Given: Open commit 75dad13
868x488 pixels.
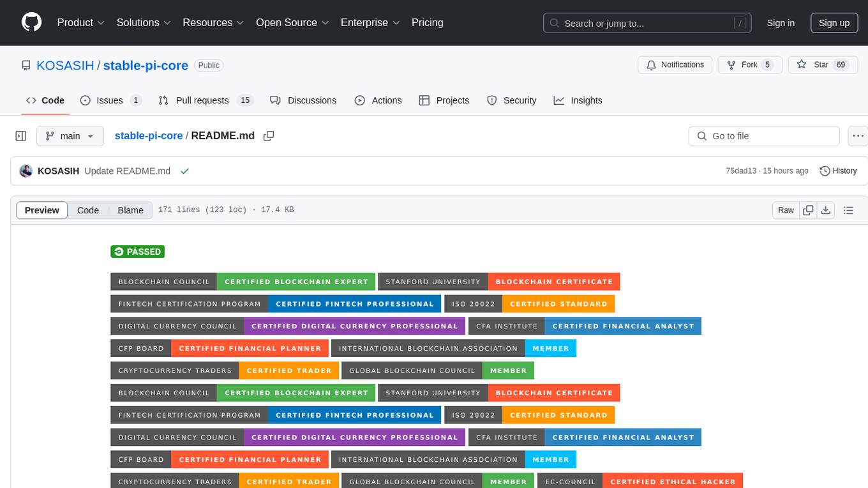Looking at the screenshot, I should 741,171.
